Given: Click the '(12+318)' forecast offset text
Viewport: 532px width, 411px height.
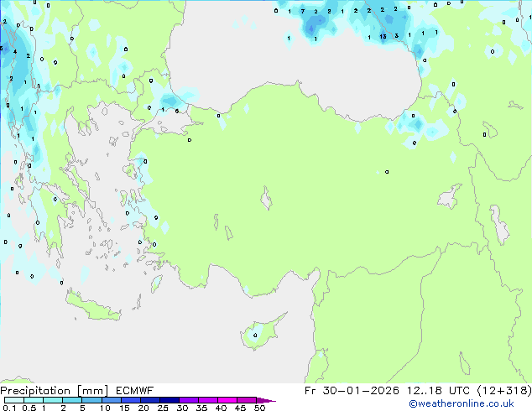Looking at the screenshot, I should click(x=504, y=391).
